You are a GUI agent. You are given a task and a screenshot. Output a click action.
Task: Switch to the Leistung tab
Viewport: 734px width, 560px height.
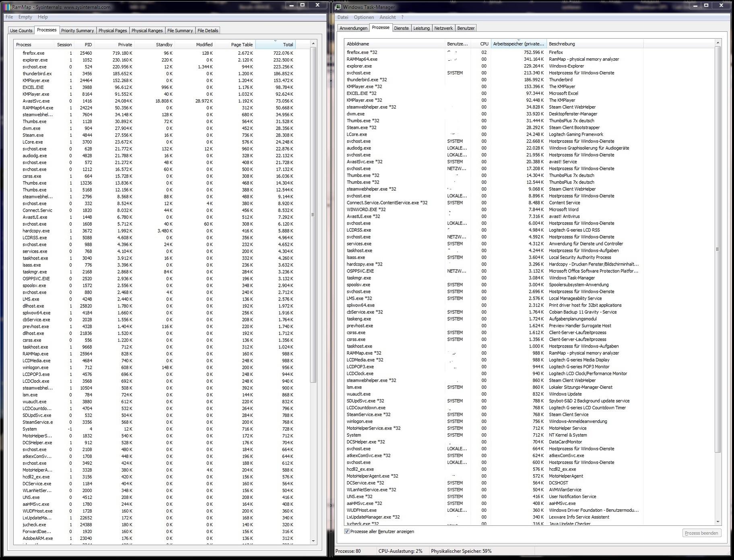tap(421, 28)
